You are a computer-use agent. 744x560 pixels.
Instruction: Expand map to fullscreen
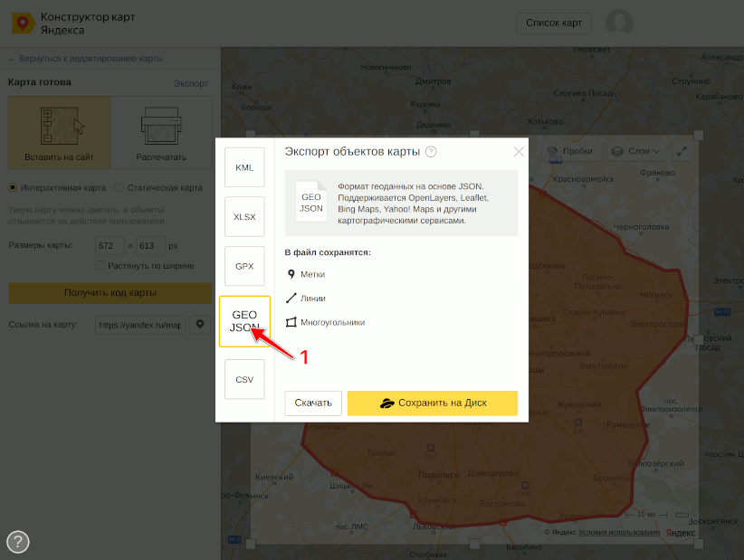[682, 151]
